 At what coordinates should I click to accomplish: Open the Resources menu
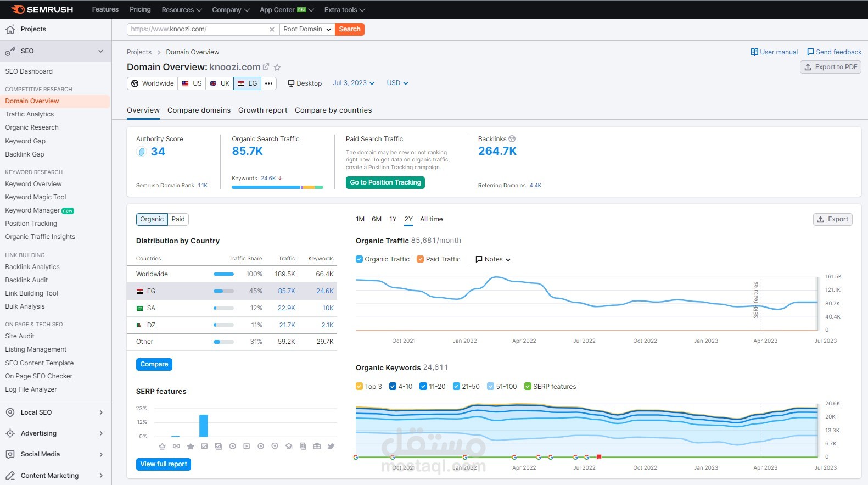(x=182, y=10)
